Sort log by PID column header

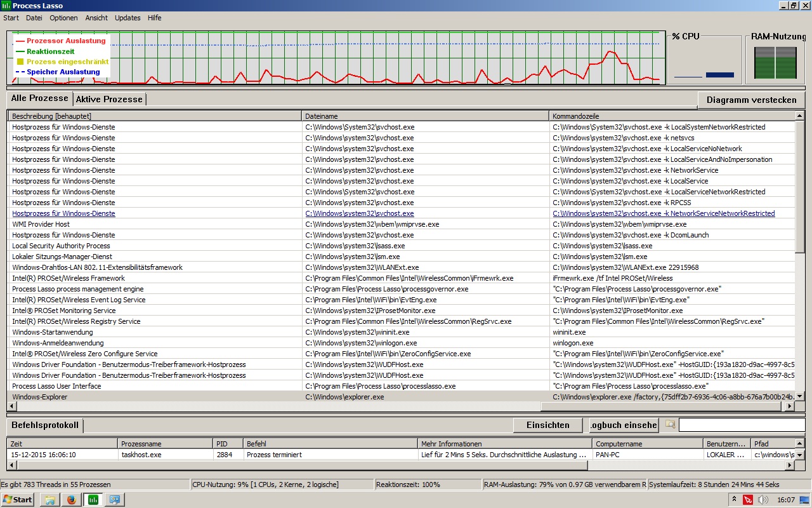pos(228,444)
